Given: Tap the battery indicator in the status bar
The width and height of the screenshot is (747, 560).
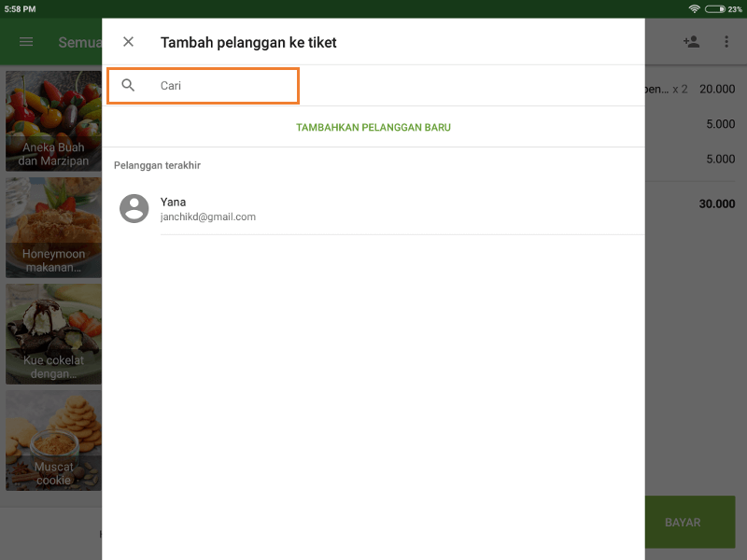Looking at the screenshot, I should [x=717, y=8].
